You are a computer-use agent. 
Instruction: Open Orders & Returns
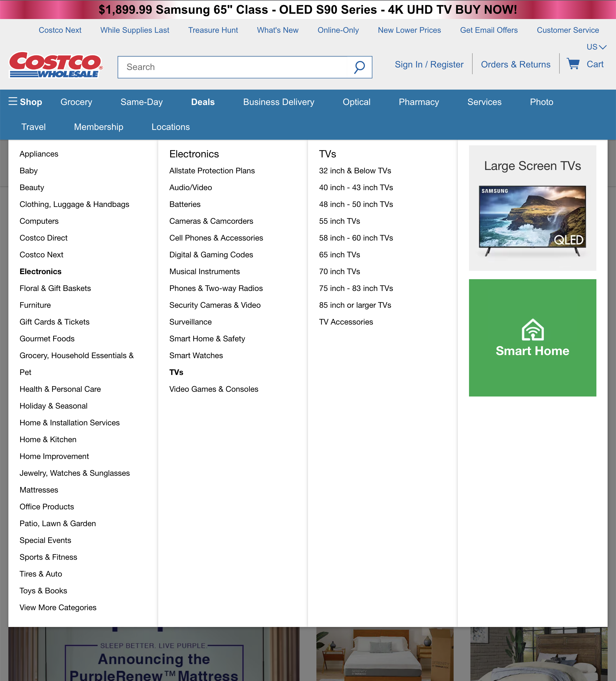click(x=515, y=64)
